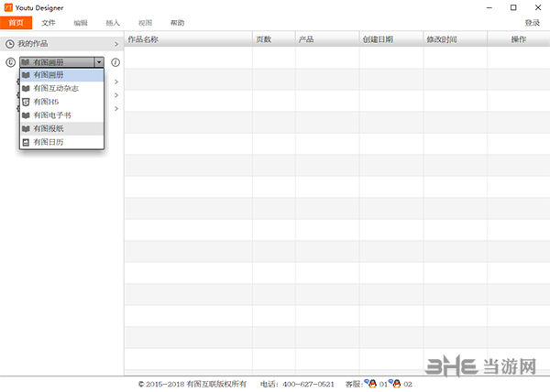The height and width of the screenshot is (392, 550).
Task: Maximize the Youtu Designer window
Action: 513,7
